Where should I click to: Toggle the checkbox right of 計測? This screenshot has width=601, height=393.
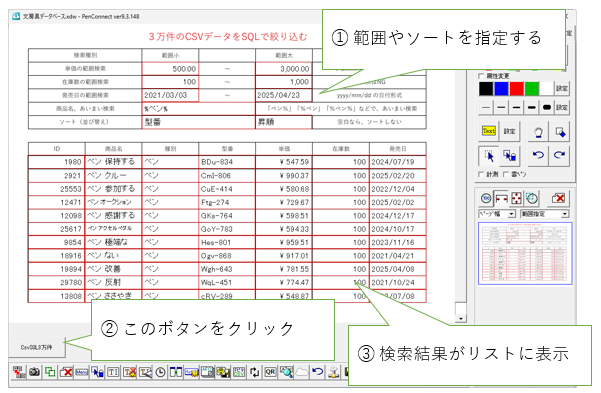pyautogui.click(x=506, y=174)
